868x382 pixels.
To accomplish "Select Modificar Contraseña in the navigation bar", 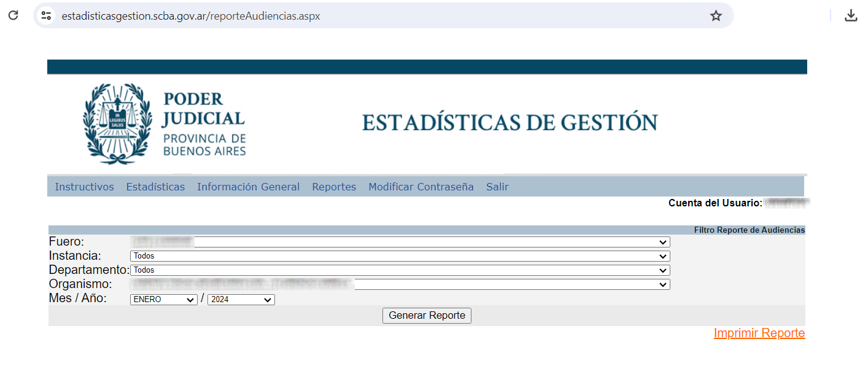I will (421, 187).
